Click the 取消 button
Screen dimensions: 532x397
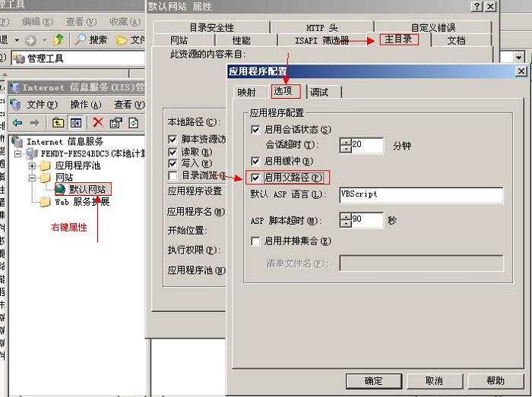434,381
